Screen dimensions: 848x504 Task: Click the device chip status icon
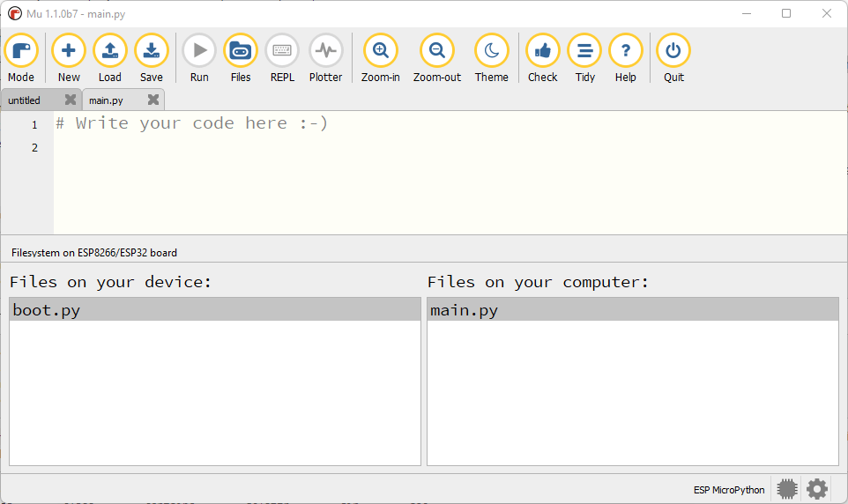[787, 489]
